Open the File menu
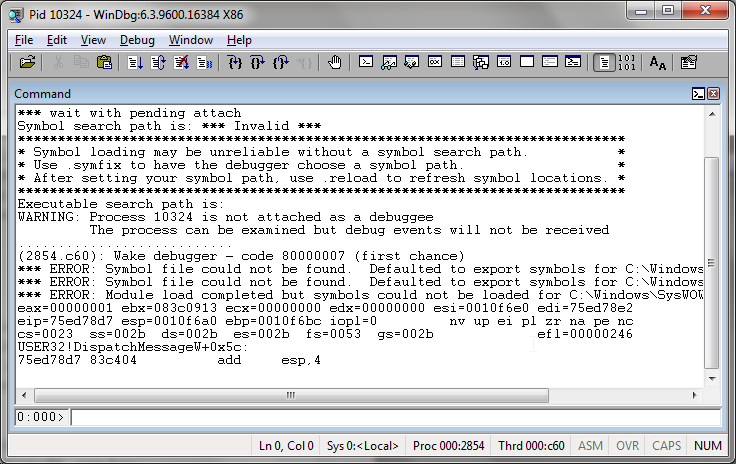The width and height of the screenshot is (736, 464). point(24,40)
